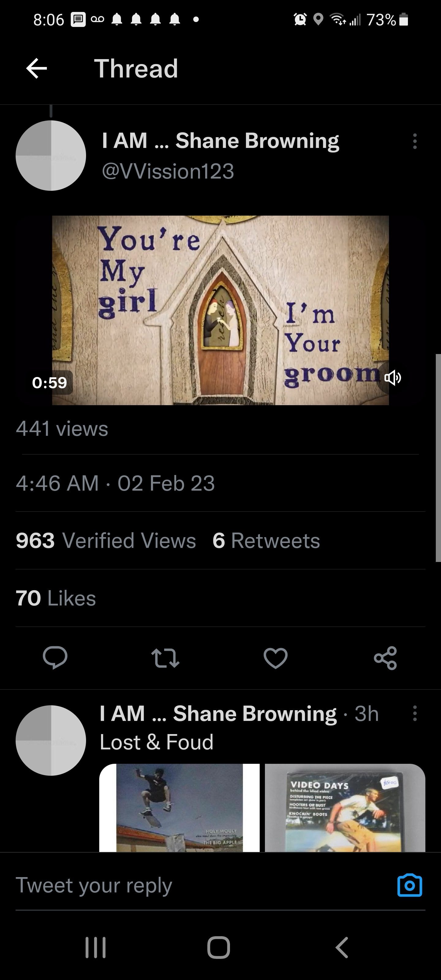441x980 pixels.
Task: Like the tweet with heart icon
Action: [276, 658]
